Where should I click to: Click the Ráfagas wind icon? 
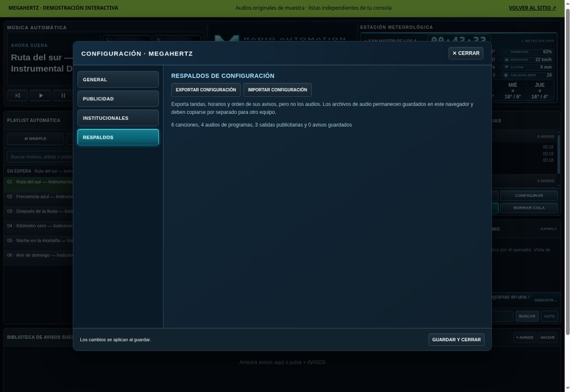pos(506,60)
